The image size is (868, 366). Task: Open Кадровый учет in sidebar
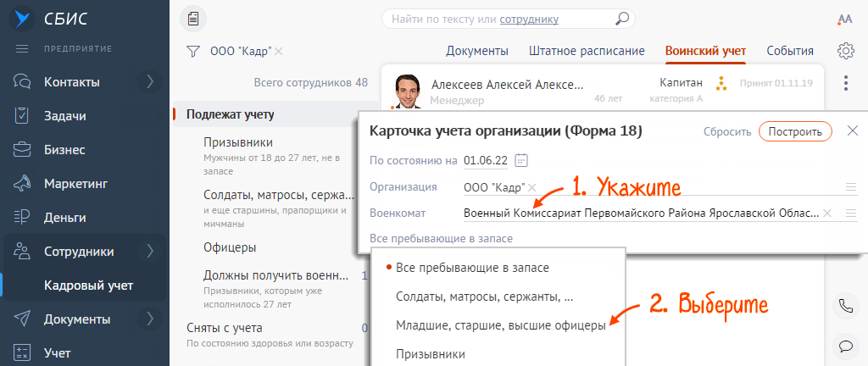88,286
